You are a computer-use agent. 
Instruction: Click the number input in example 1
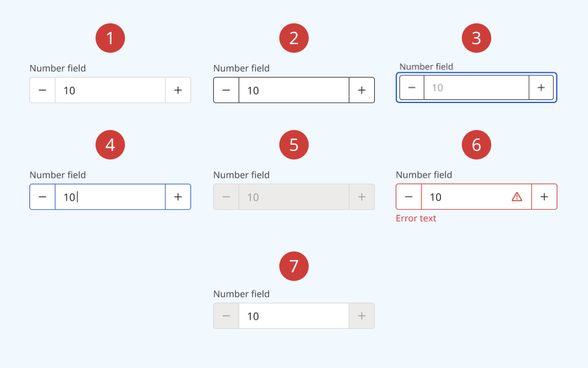point(110,90)
